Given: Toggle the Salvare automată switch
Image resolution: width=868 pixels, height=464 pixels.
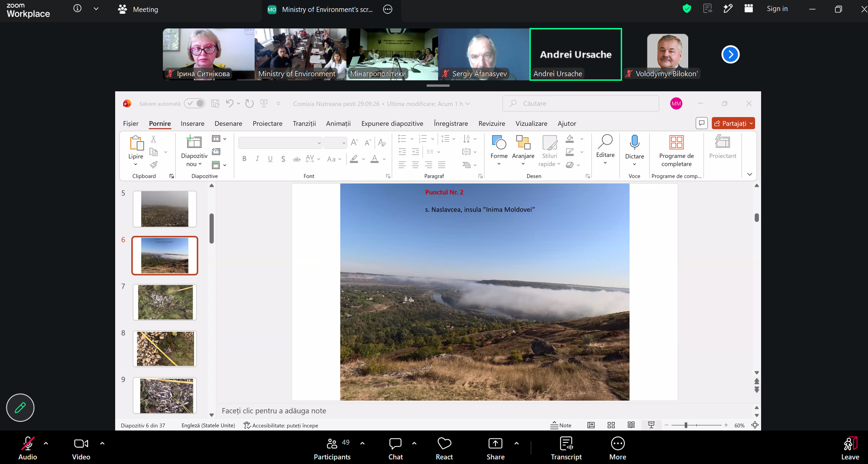Looking at the screenshot, I should 195,104.
